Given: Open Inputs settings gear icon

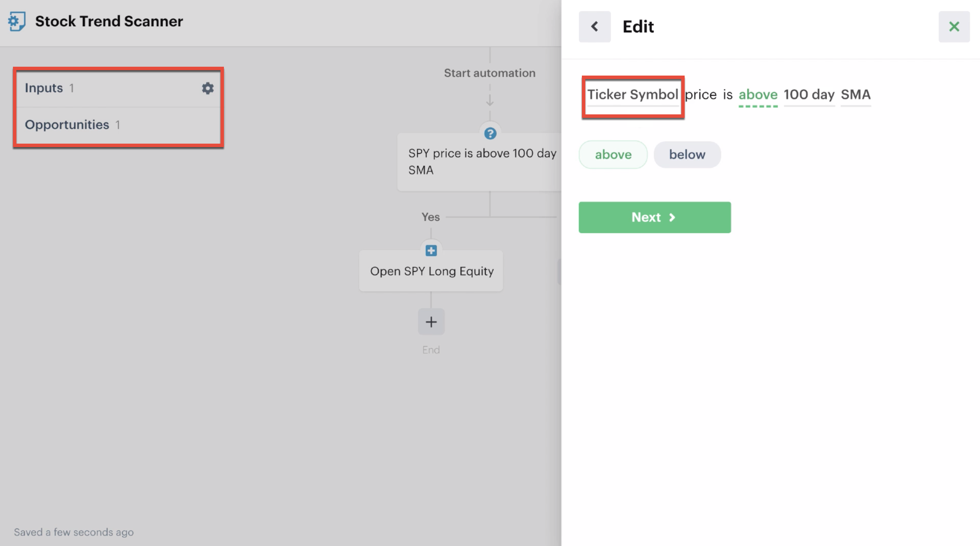Looking at the screenshot, I should coord(208,88).
